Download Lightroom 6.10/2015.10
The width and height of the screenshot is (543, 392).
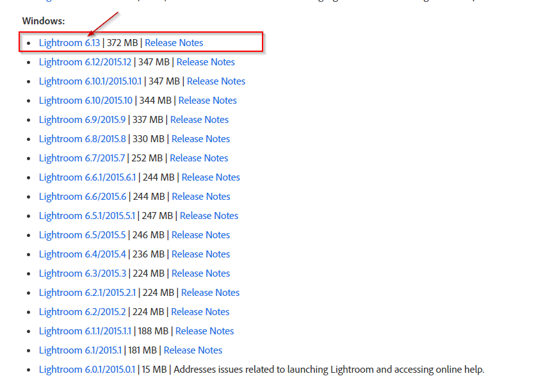[x=86, y=101]
